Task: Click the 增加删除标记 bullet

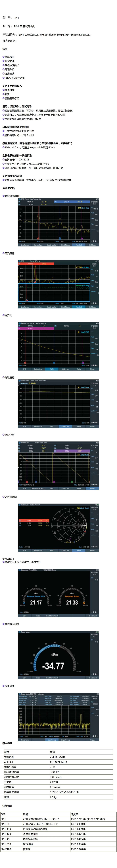Action: tap(11, 98)
